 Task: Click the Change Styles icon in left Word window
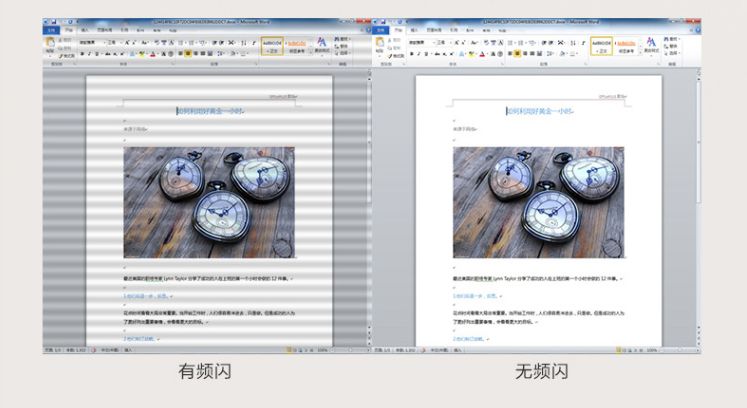click(x=322, y=44)
